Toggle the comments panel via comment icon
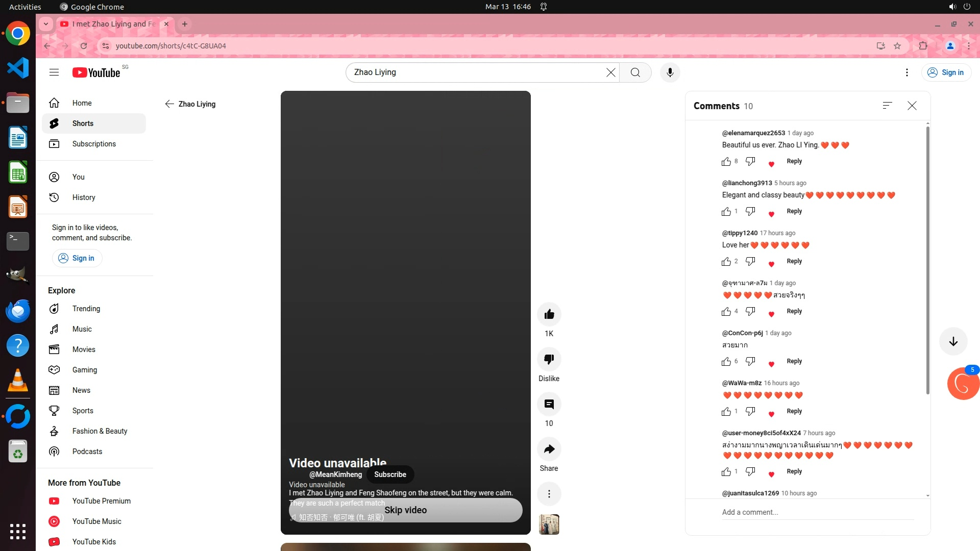980x551 pixels. point(549,404)
